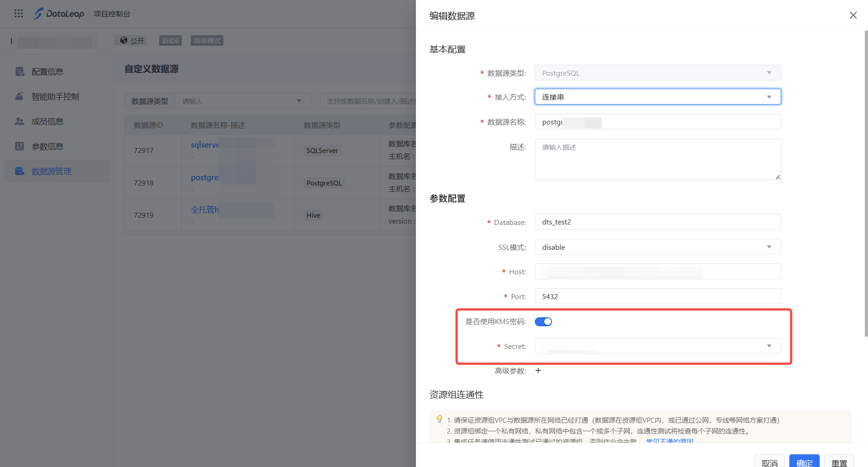868x467 pixels.
Task: Click the DataLeap logo
Action: click(59, 14)
